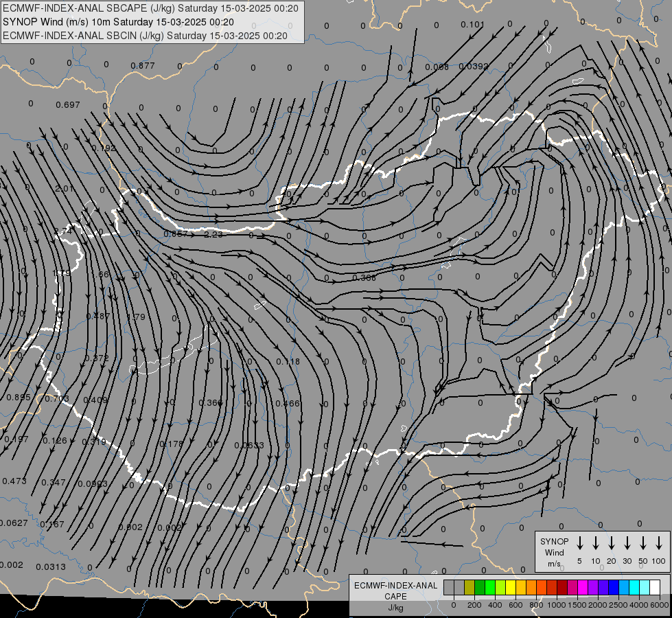Click the 'SYNOP Wind m/s' legend label
The height and width of the screenshot is (618, 672).
tap(554, 552)
